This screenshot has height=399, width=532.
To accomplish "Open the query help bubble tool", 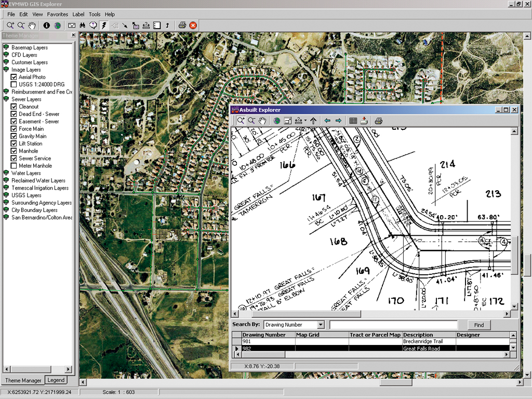I will tap(93, 25).
